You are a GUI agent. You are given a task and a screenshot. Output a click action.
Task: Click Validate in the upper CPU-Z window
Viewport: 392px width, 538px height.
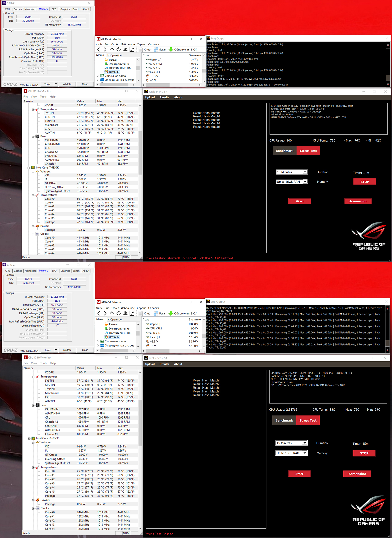coord(67,84)
